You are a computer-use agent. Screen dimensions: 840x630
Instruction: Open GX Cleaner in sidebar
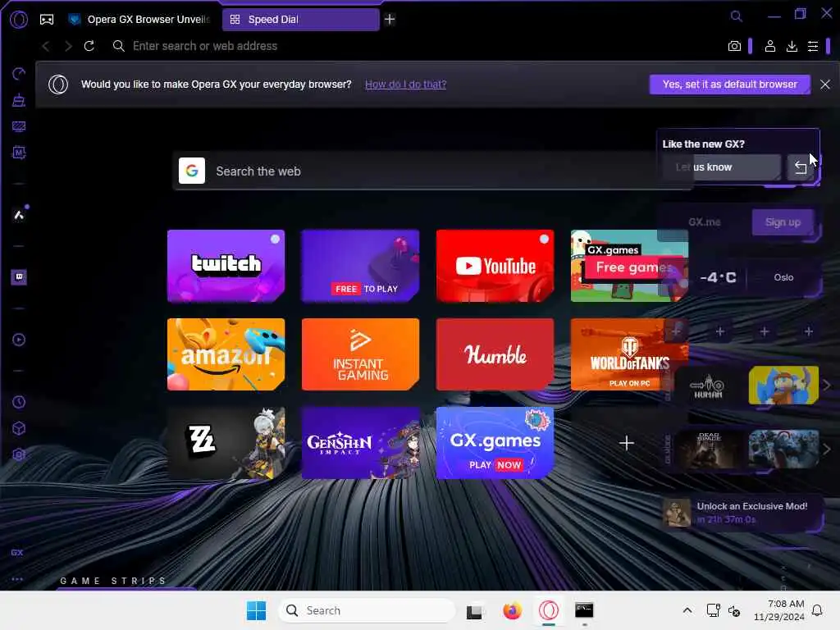[19, 100]
